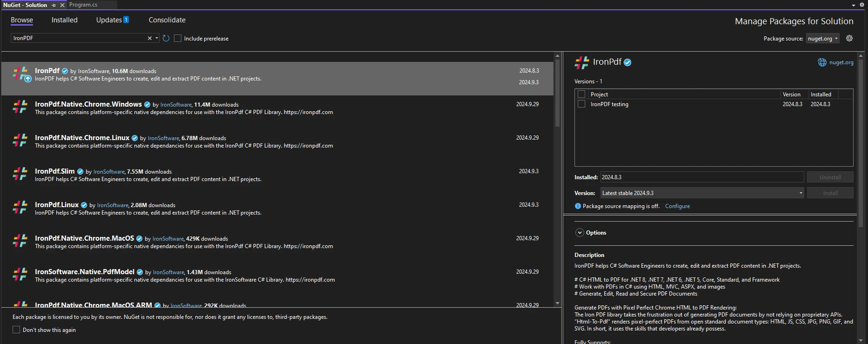Click the details panel vertical scrollbar
Screen dimensions: 868x344
861,144
